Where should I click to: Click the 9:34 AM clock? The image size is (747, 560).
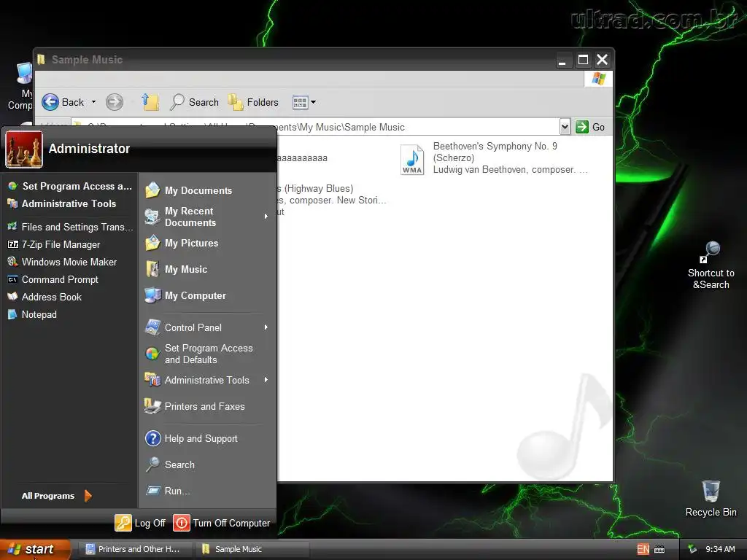coord(720,549)
